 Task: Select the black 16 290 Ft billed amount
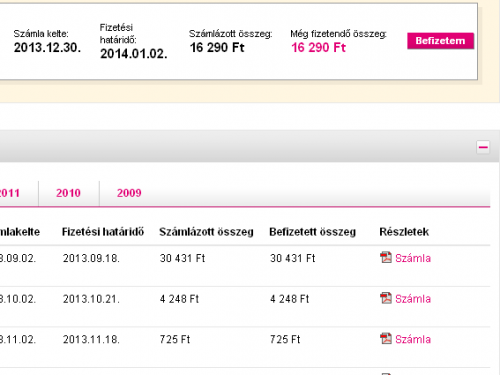coord(217,48)
